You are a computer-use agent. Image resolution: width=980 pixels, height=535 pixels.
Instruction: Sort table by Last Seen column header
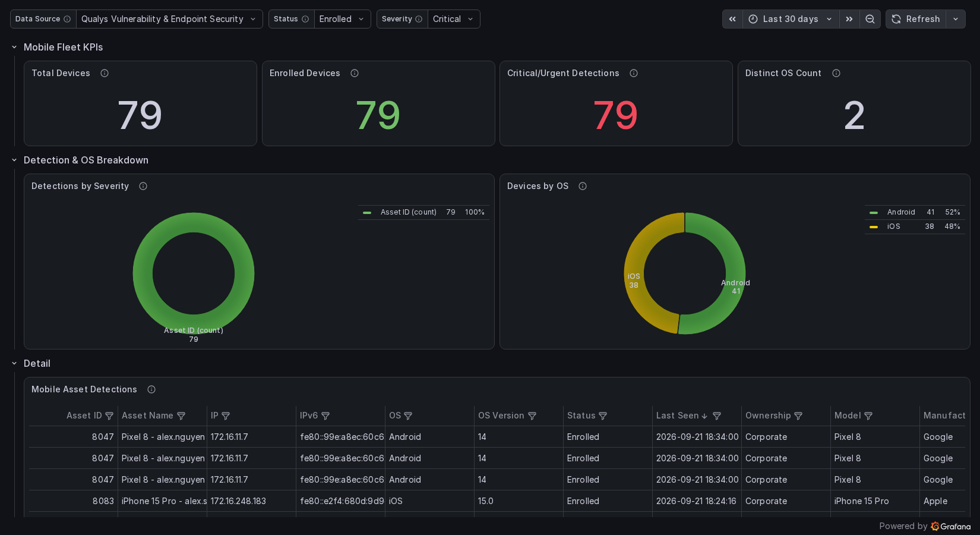pyautogui.click(x=677, y=416)
